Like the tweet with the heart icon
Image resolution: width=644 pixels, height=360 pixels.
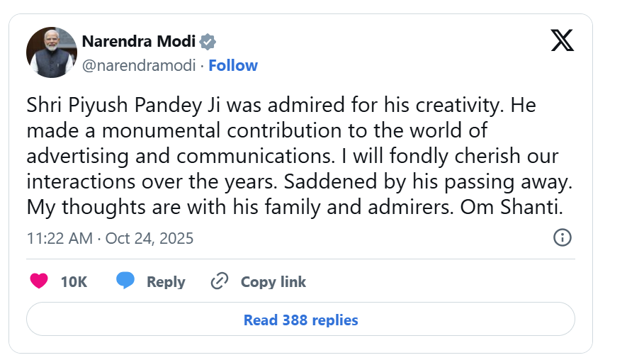pos(39,281)
